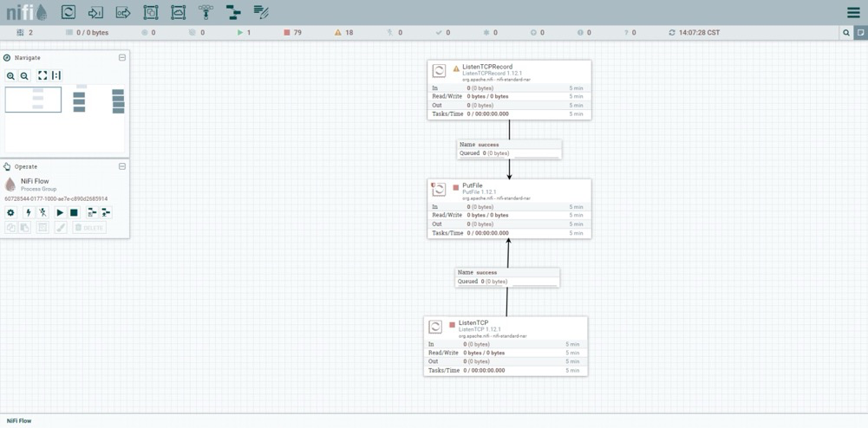Click the copy icon in Operate

pos(10,227)
